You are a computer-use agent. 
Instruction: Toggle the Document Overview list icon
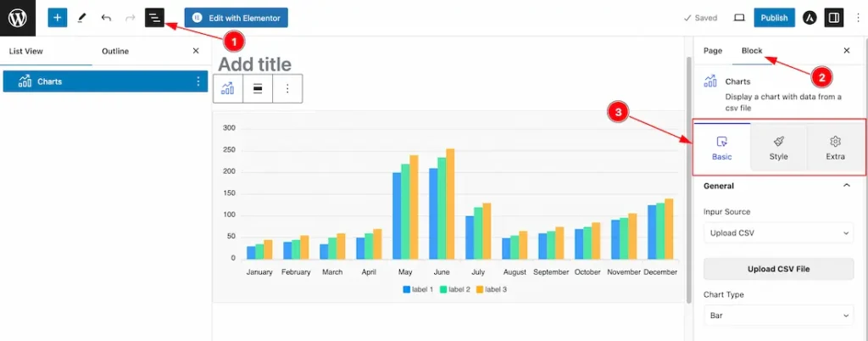click(x=155, y=18)
